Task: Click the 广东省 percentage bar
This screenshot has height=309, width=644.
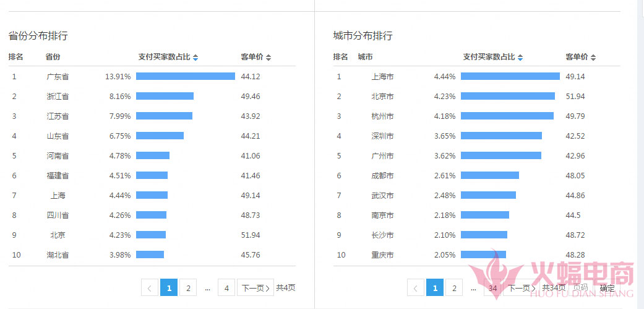Action: coord(186,77)
